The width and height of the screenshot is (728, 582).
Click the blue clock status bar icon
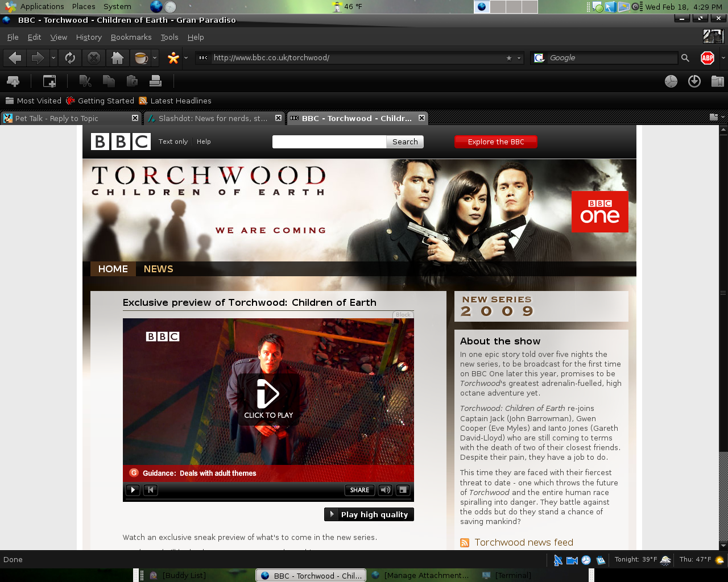586,560
